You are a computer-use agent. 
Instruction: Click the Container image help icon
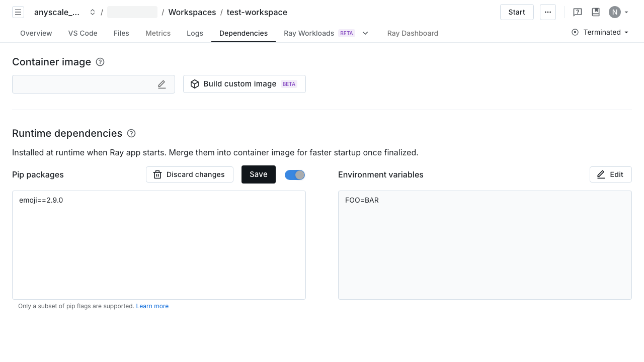(x=100, y=62)
